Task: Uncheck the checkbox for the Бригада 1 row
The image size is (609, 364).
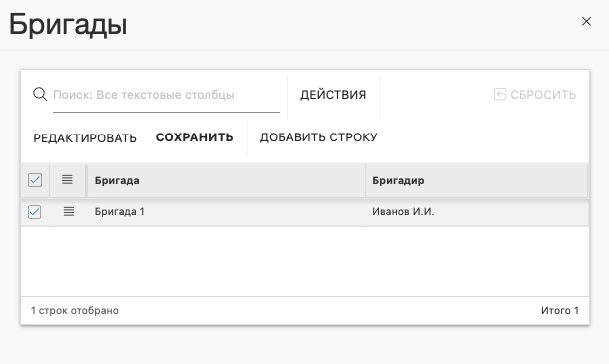Action: coord(35,212)
